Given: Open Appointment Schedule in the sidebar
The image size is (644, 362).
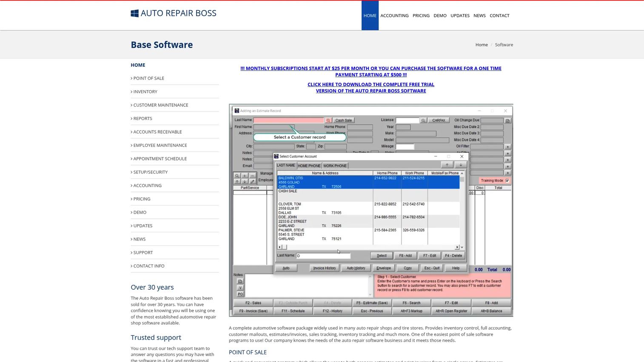Looking at the screenshot, I should (160, 159).
